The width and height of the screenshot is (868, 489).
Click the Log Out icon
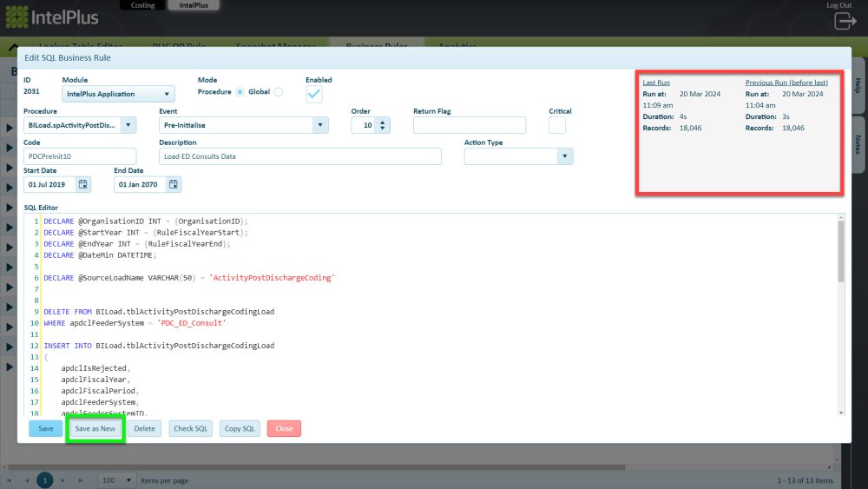[x=845, y=21]
